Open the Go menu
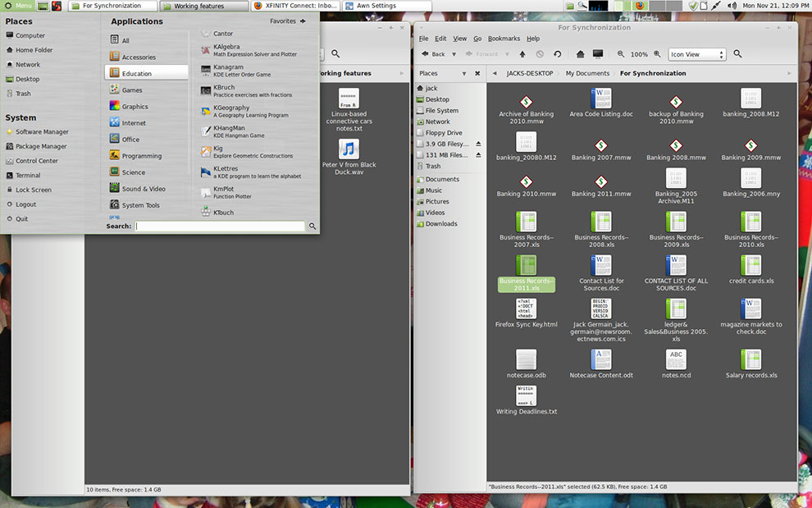Viewport: 812px width, 508px height. 477,39
